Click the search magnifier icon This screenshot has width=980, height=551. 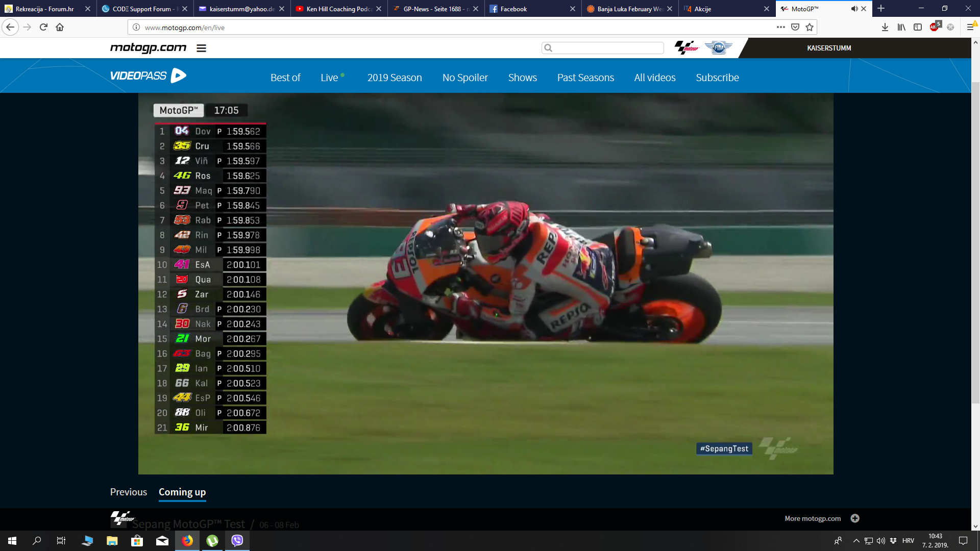(x=548, y=48)
